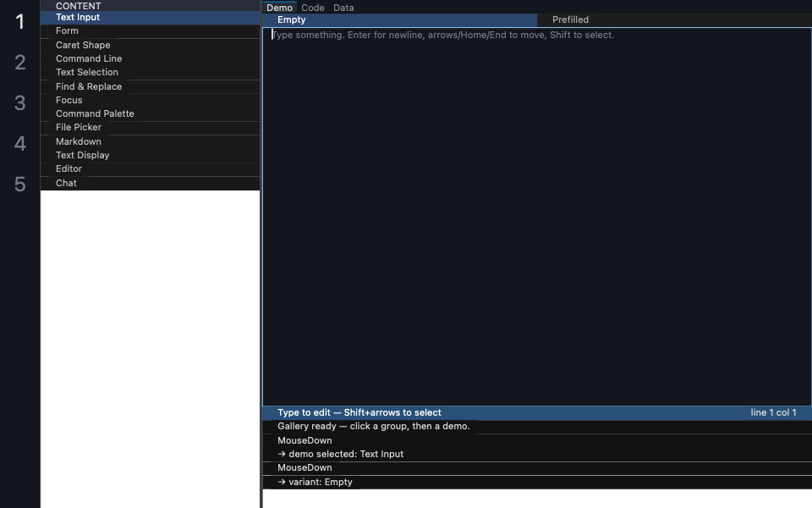812x508 pixels.
Task: Select group number 1 in sidebar
Action: pyautogui.click(x=19, y=22)
